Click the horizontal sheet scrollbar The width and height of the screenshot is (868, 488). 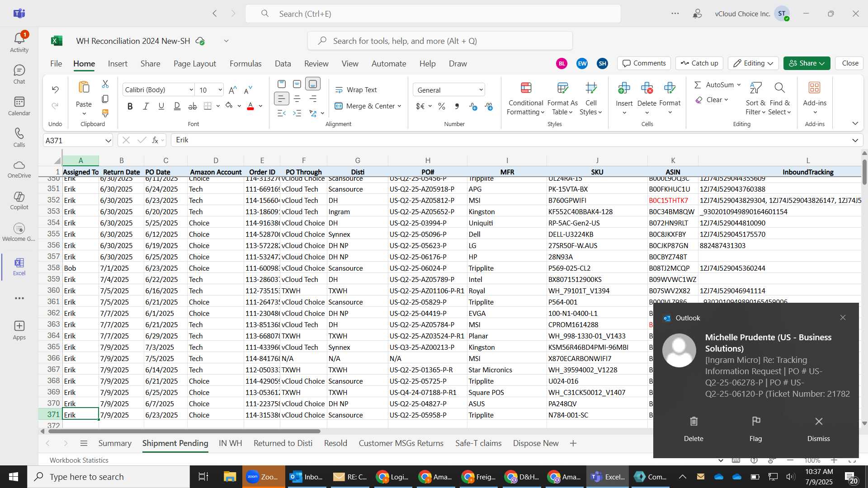[x=184, y=431]
